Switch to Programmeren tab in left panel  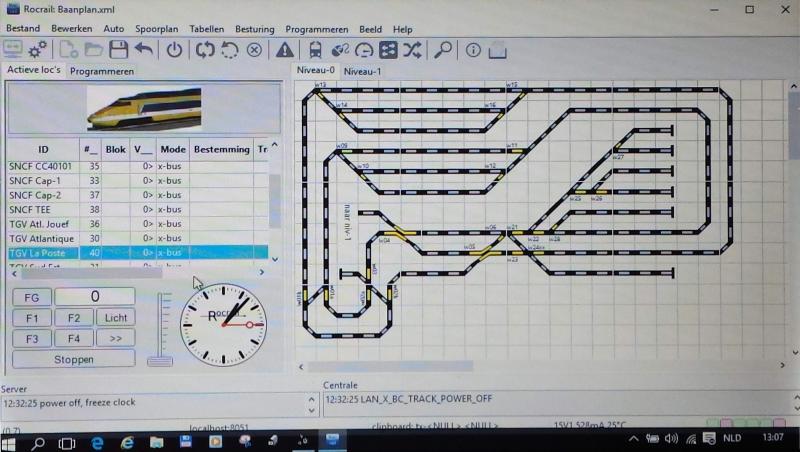tap(102, 71)
